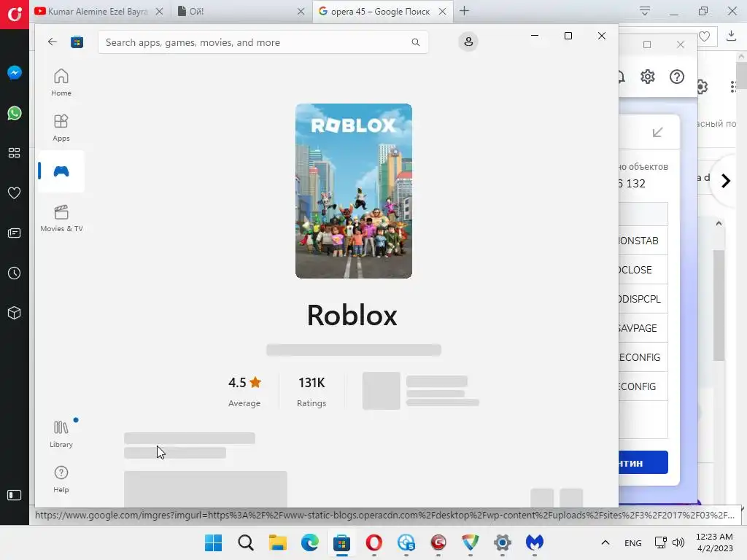The width and height of the screenshot is (747, 560).
Task: Open Opera from the taskbar
Action: [374, 542]
